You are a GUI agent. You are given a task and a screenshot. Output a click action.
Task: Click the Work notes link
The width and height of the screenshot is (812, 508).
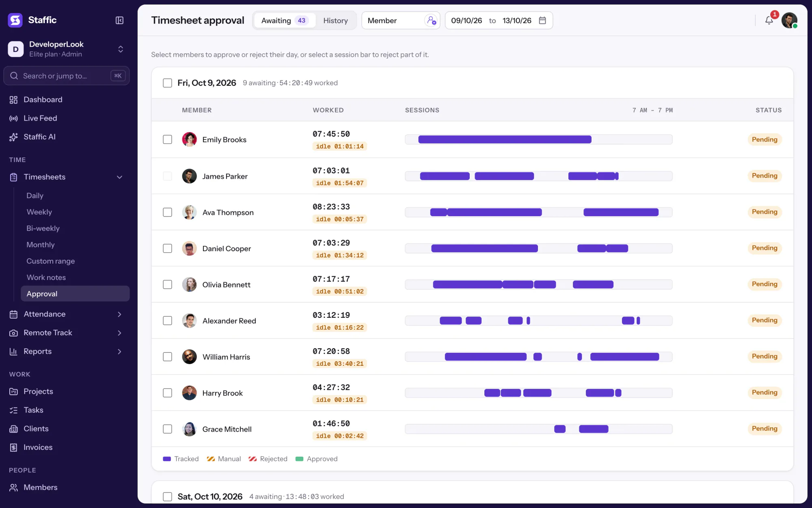click(x=46, y=278)
